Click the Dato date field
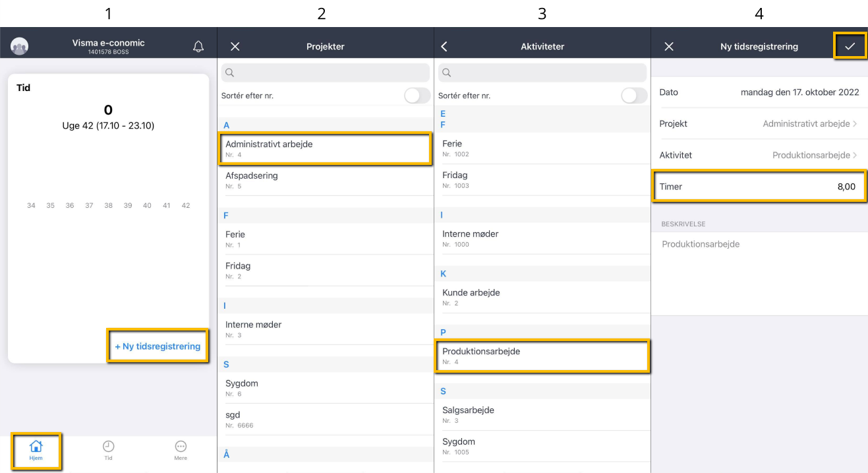Image resolution: width=868 pixels, height=473 pixels. click(x=759, y=92)
